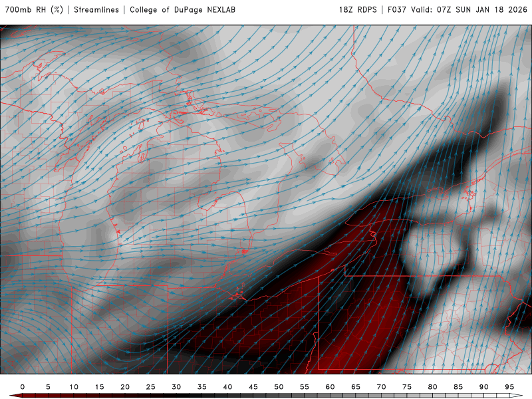Select the "55" label on the color bar
The width and height of the screenshot is (532, 399).
pyautogui.click(x=305, y=387)
